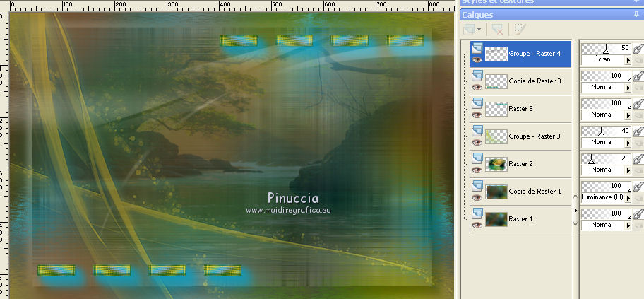Hide the Groupe - Raster 4 layer

click(x=477, y=59)
